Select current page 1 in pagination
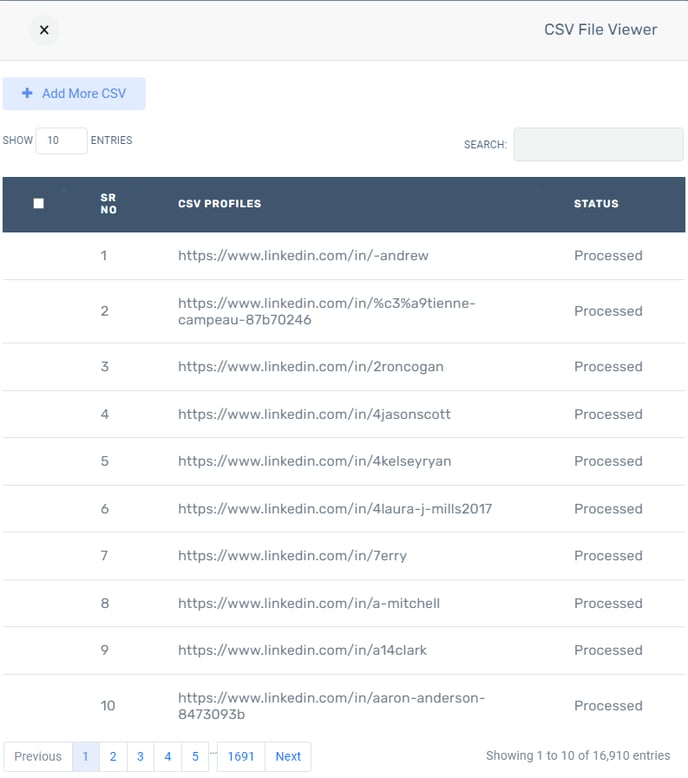688x778 pixels. click(86, 756)
